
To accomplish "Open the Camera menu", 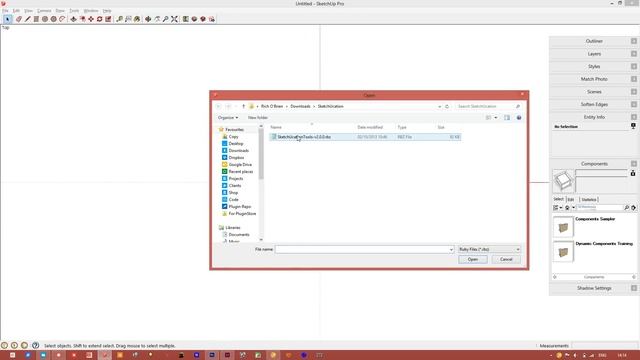I will click(x=44, y=11).
